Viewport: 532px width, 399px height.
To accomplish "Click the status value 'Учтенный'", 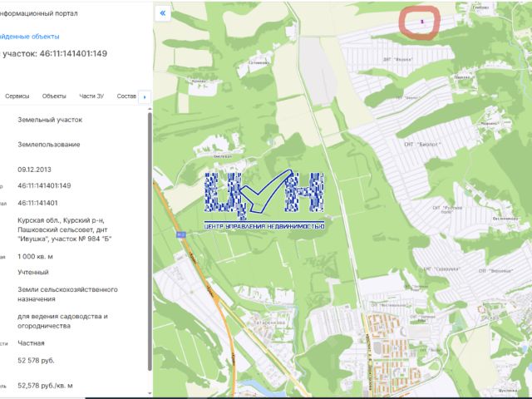I will tap(33, 272).
